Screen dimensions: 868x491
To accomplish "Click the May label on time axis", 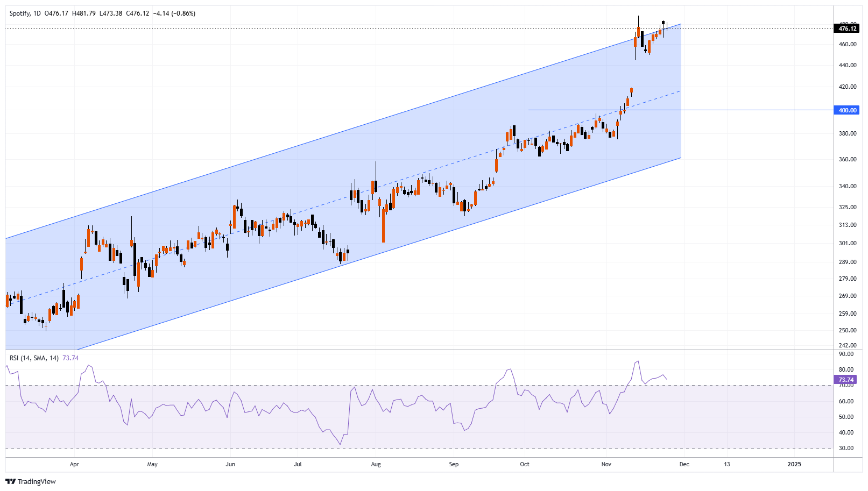I will (x=152, y=464).
